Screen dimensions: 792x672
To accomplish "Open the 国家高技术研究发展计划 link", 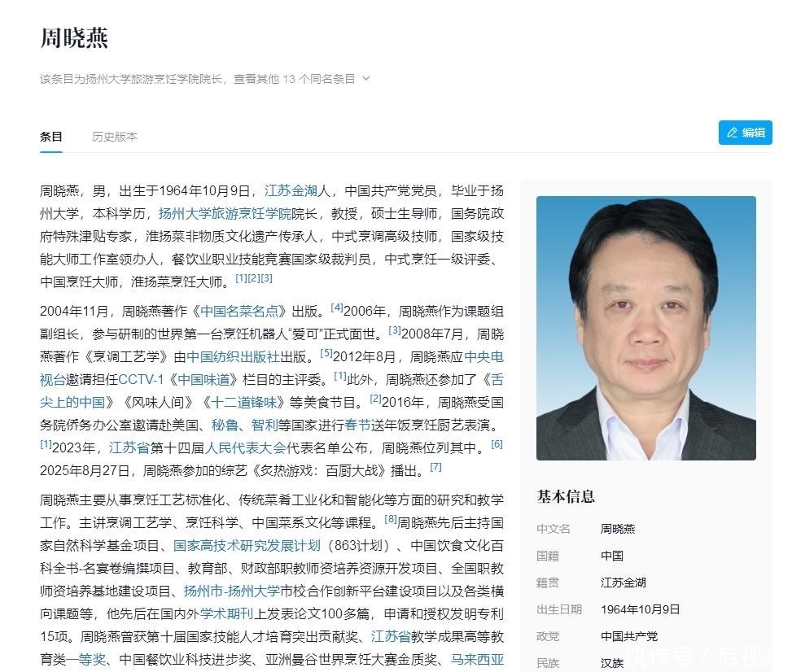I will (247, 546).
